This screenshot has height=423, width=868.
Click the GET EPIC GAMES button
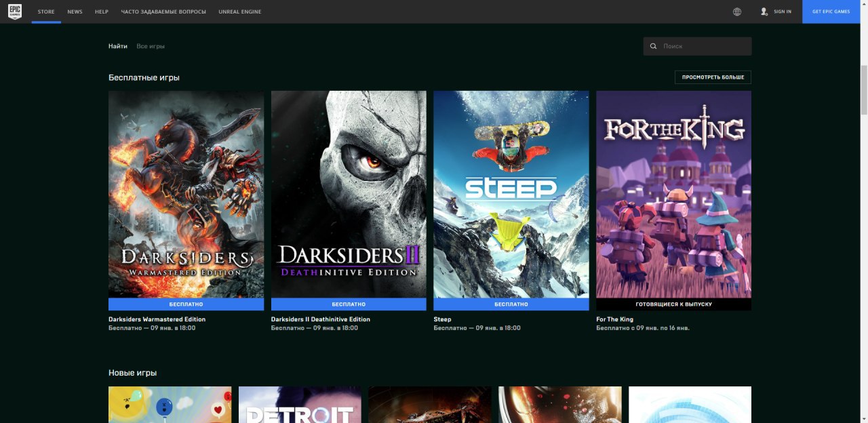click(x=831, y=12)
